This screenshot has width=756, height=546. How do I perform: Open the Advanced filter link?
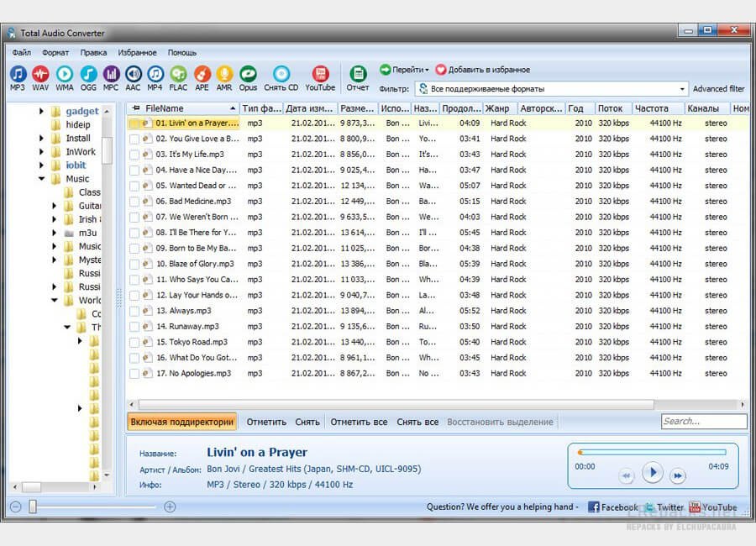[718, 89]
